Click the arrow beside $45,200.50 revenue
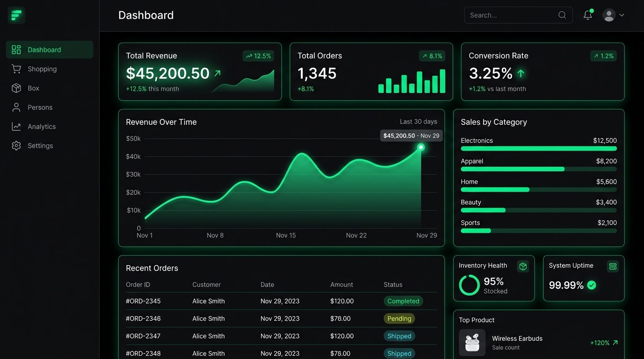The width and height of the screenshot is (644, 359). (217, 73)
